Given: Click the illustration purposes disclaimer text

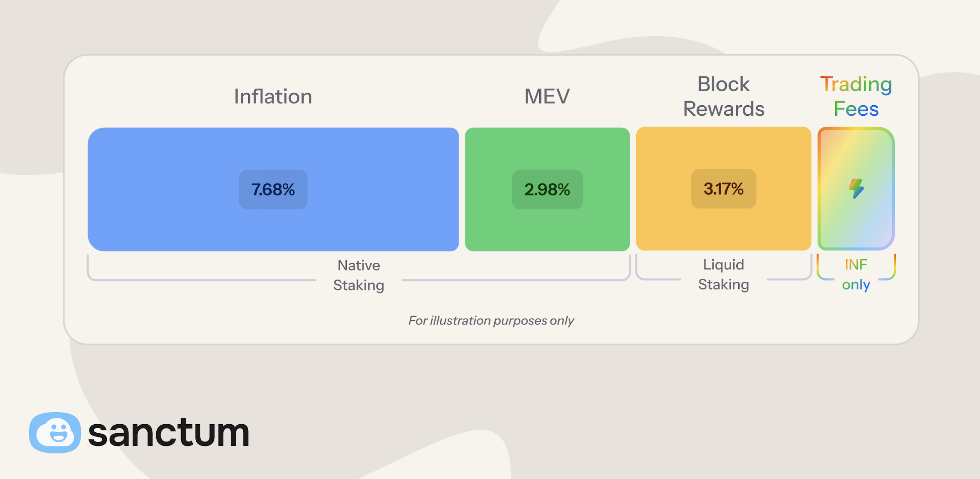Looking at the screenshot, I should click(491, 320).
